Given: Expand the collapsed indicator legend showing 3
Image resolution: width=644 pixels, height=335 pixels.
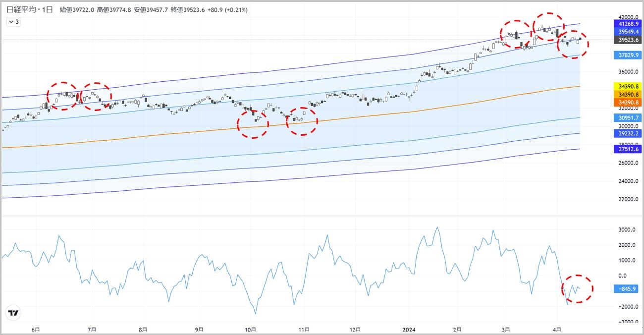Looking at the screenshot, I should tap(13, 22).
